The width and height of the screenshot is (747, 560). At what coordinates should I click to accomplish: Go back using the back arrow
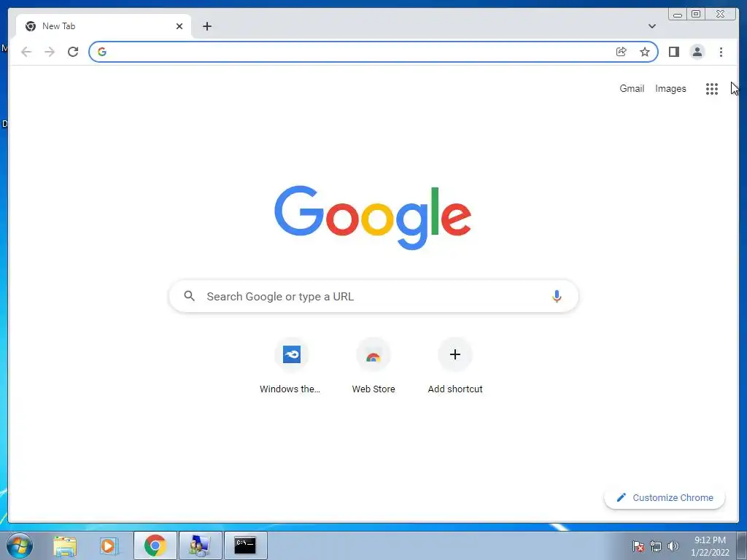click(x=26, y=52)
